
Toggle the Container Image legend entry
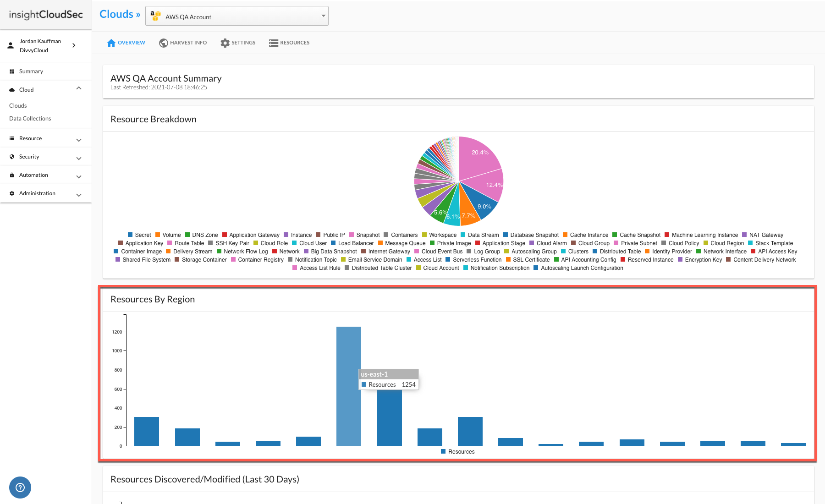point(138,252)
